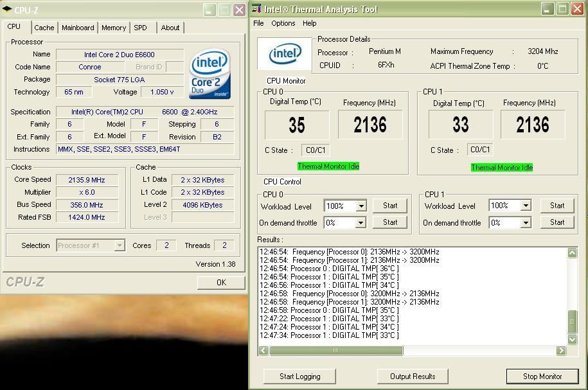
Task: Click the Start Logging button
Action: (299, 376)
